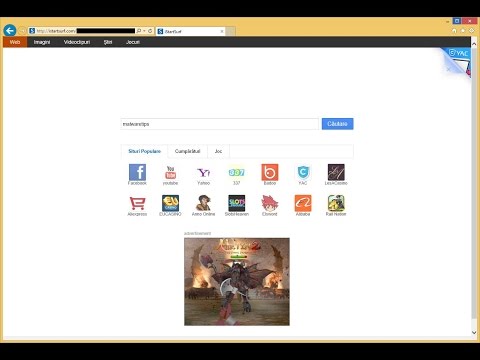Select the Videoclipuri search category
This screenshot has width=480, height=360.
(77, 42)
